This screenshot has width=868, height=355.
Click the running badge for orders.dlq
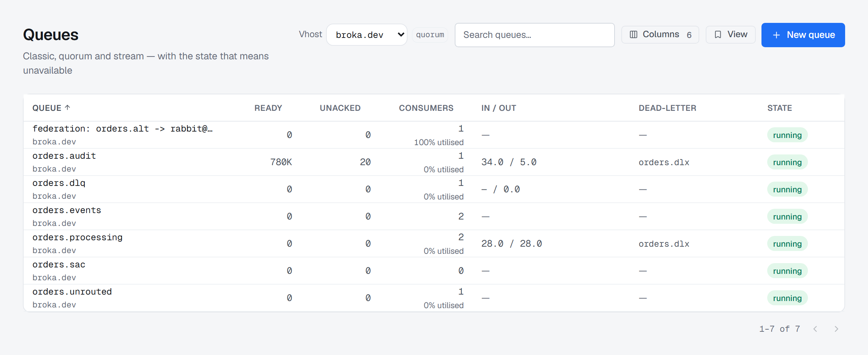click(x=787, y=189)
